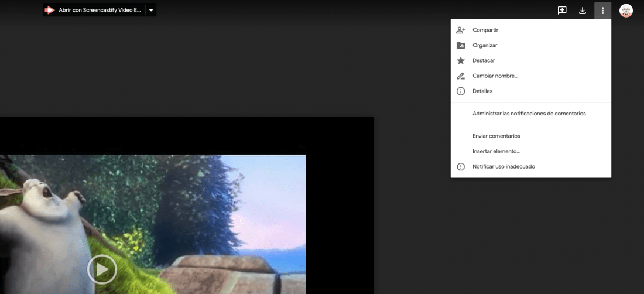Image resolution: width=644 pixels, height=294 pixels.
Task: Click the star icon beside Destacar
Action: [x=461, y=60]
